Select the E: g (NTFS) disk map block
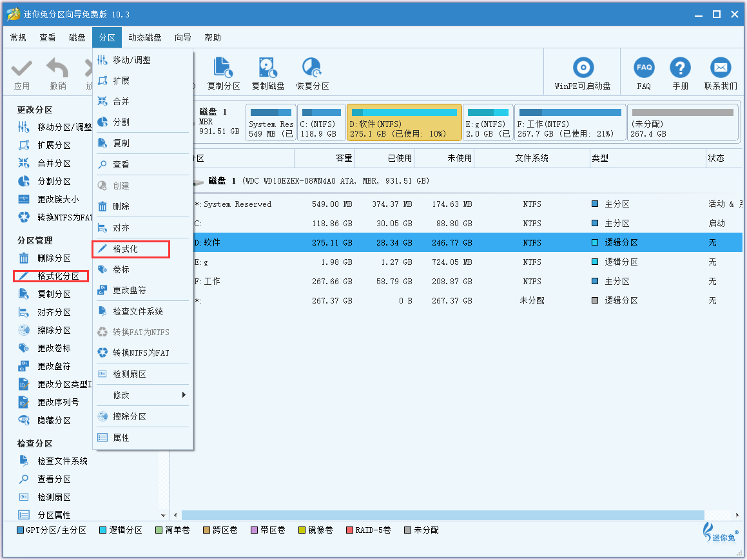 click(x=488, y=123)
